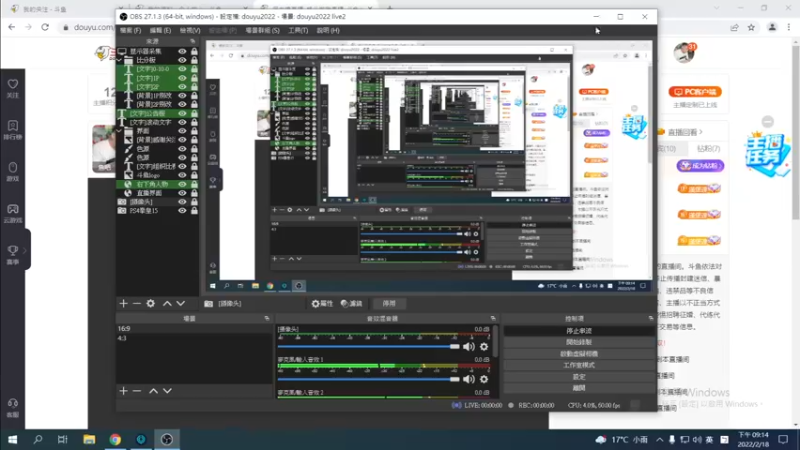The image size is (800, 450).
Task: Open 編輯(E) menu
Action: (160, 31)
